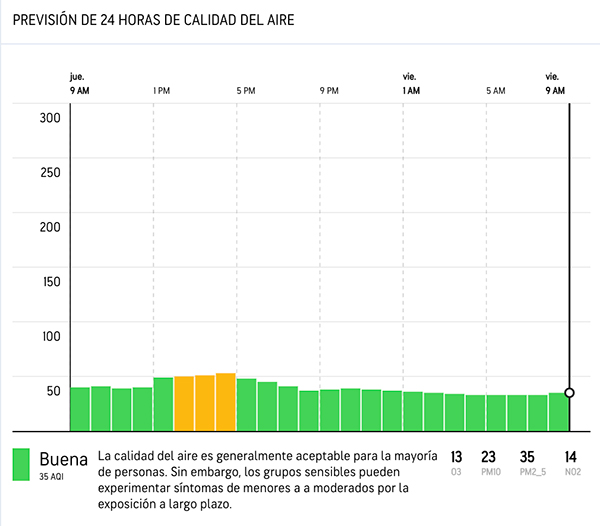Click the 1 PM time label
Image resolution: width=600 pixels, height=526 pixels.
161,91
